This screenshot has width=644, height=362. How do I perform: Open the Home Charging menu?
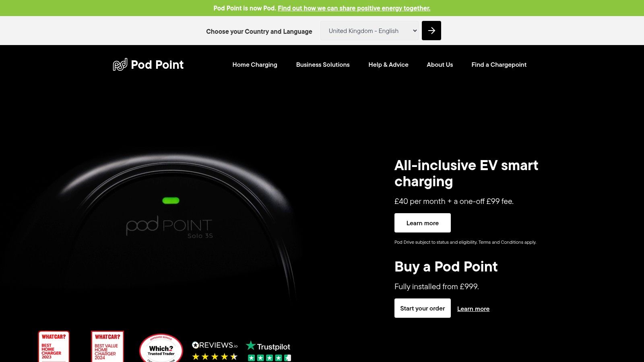point(255,65)
